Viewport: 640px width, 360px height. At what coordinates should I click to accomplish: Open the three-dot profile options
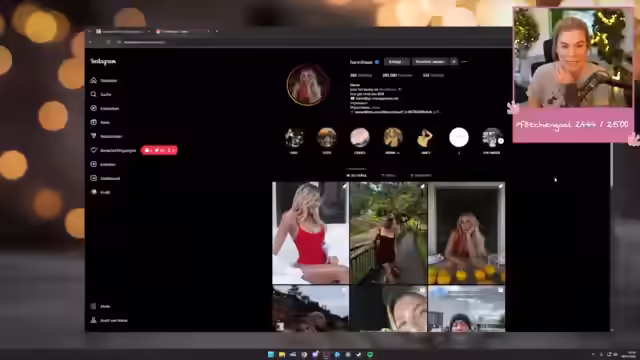(x=464, y=62)
